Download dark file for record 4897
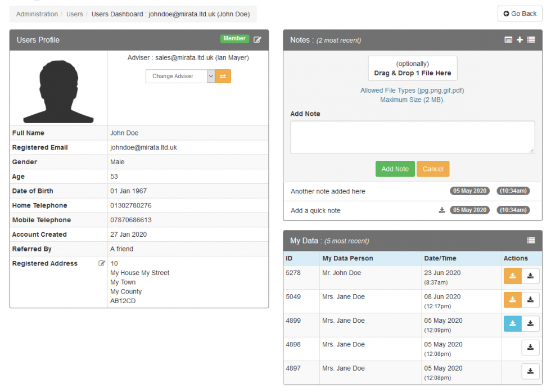This screenshot has width=551, height=392. click(530, 371)
